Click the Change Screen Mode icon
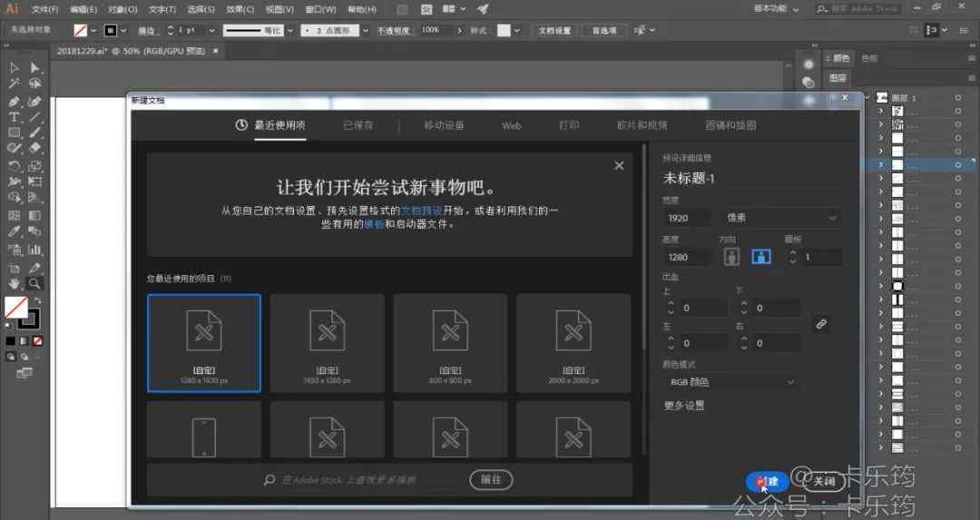Screen dimensions: 980x520 click(x=24, y=373)
